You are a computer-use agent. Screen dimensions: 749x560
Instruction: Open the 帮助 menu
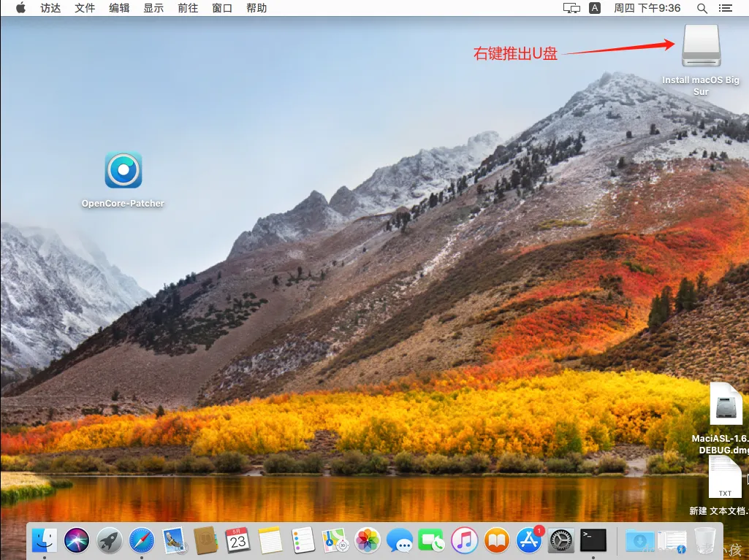(256, 8)
